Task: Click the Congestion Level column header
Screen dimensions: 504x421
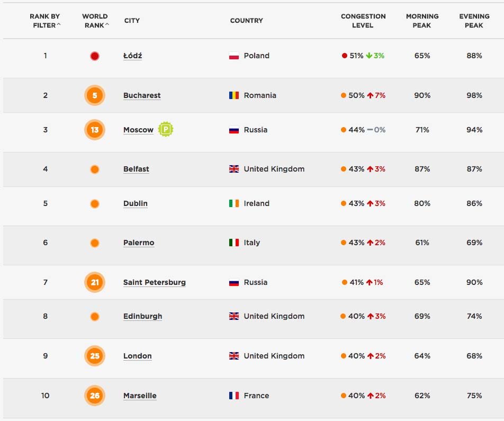Action: pyautogui.click(x=363, y=21)
